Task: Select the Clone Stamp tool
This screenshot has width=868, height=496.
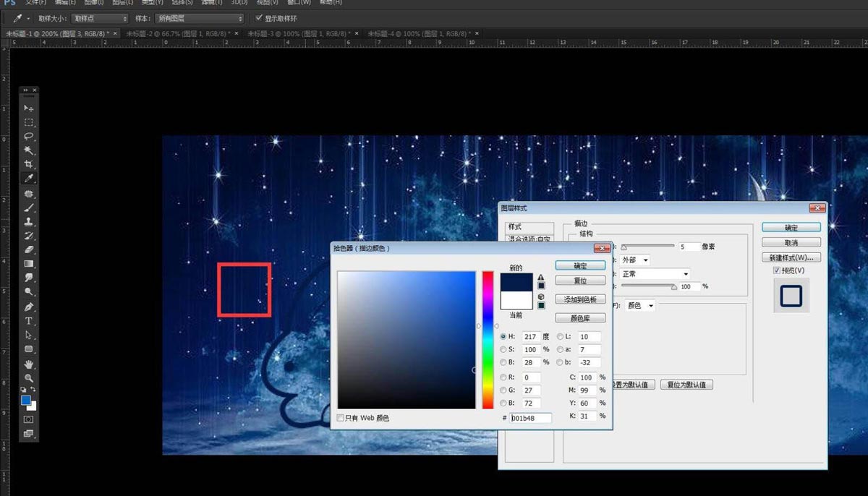Action: [x=29, y=221]
